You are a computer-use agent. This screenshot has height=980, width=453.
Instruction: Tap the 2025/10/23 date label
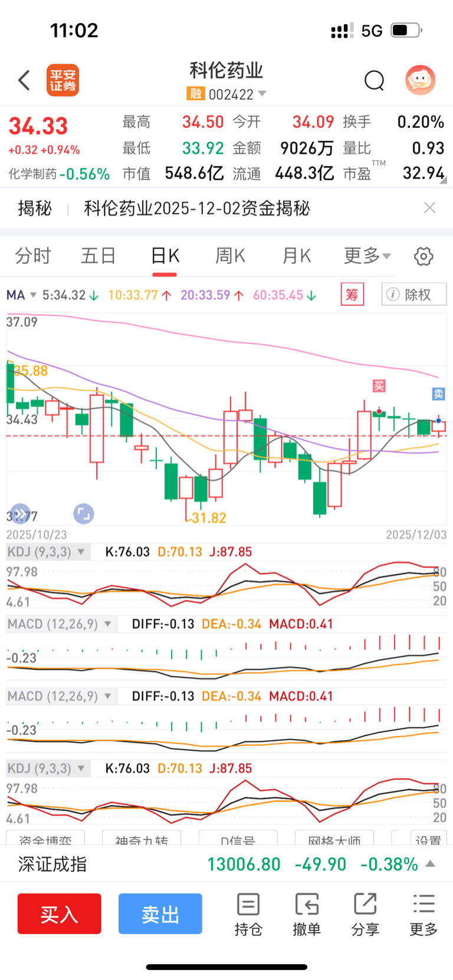click(37, 534)
